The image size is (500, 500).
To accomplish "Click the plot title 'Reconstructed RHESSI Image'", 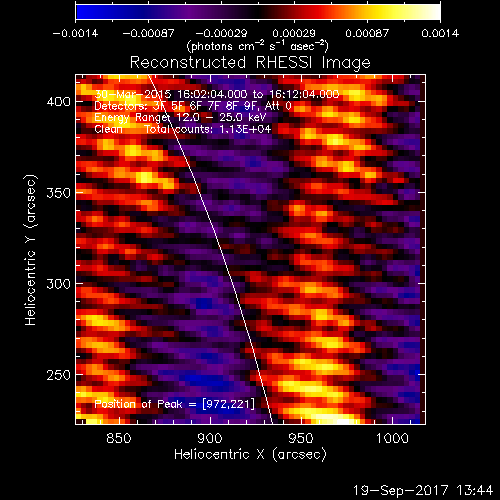I will (x=250, y=62).
